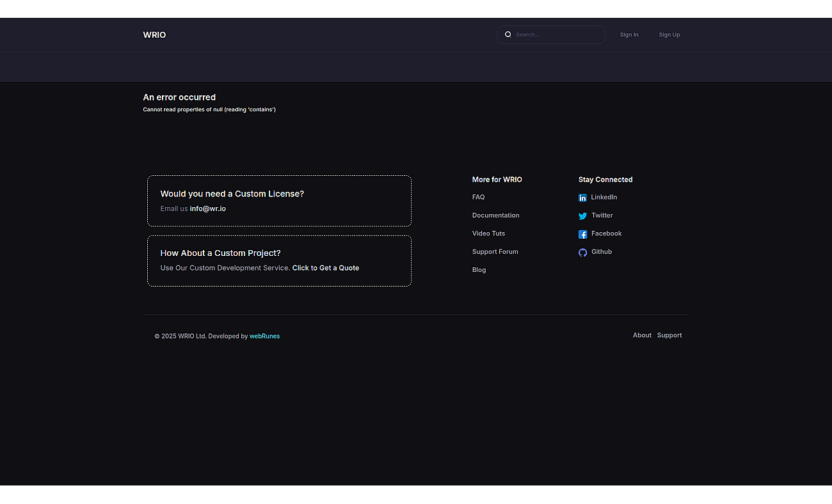Visit the webRunes developer link
The width and height of the screenshot is (832, 504).
(265, 336)
